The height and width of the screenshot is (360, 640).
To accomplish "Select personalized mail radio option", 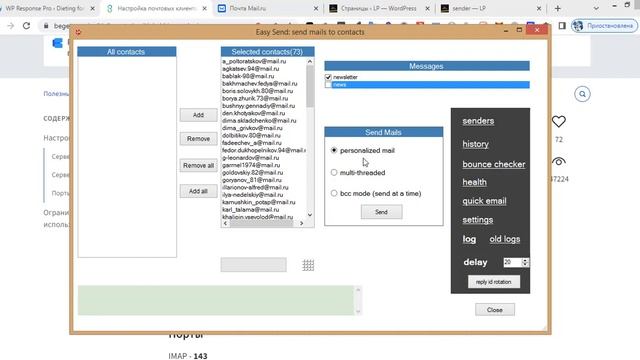I will (x=334, y=150).
